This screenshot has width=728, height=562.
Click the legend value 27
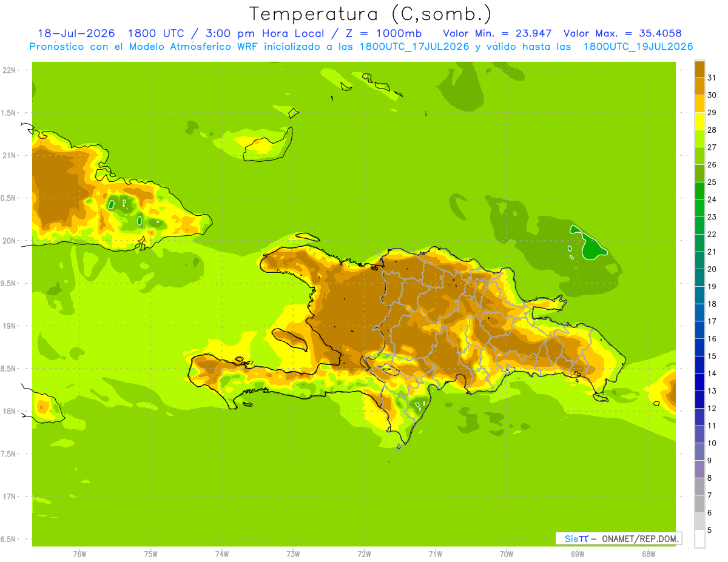(x=712, y=147)
